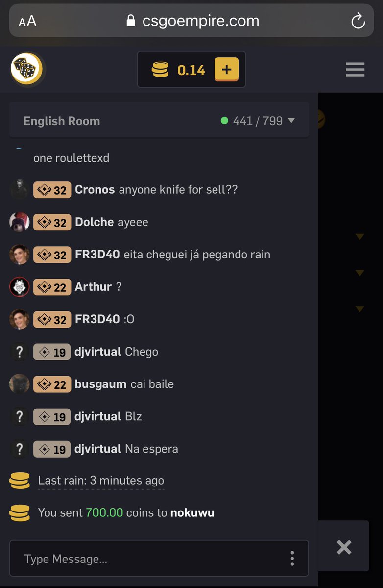This screenshot has width=383, height=588.
Task: Click the Last rain: 3 minutes ago text
Action: (101, 481)
